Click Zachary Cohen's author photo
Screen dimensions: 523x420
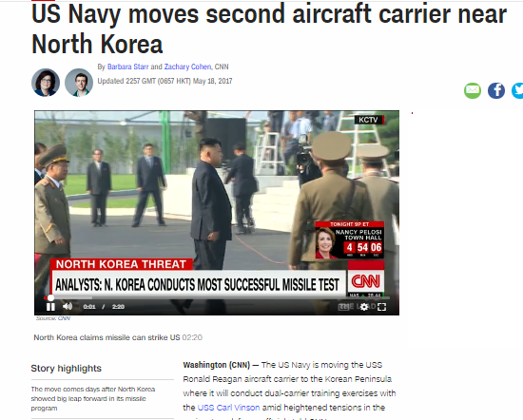pos(79,83)
